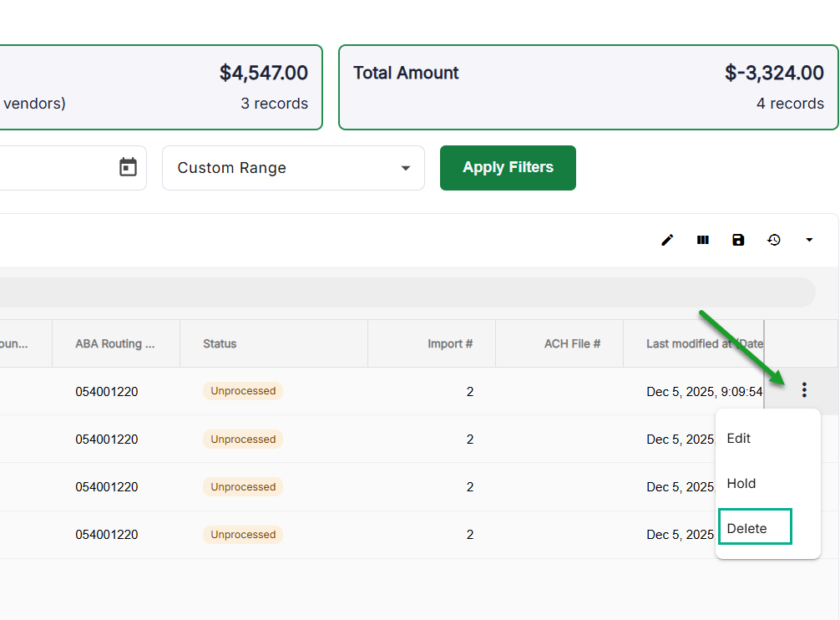
Task: Click the Unprocessed badge in second row
Action: tap(243, 440)
